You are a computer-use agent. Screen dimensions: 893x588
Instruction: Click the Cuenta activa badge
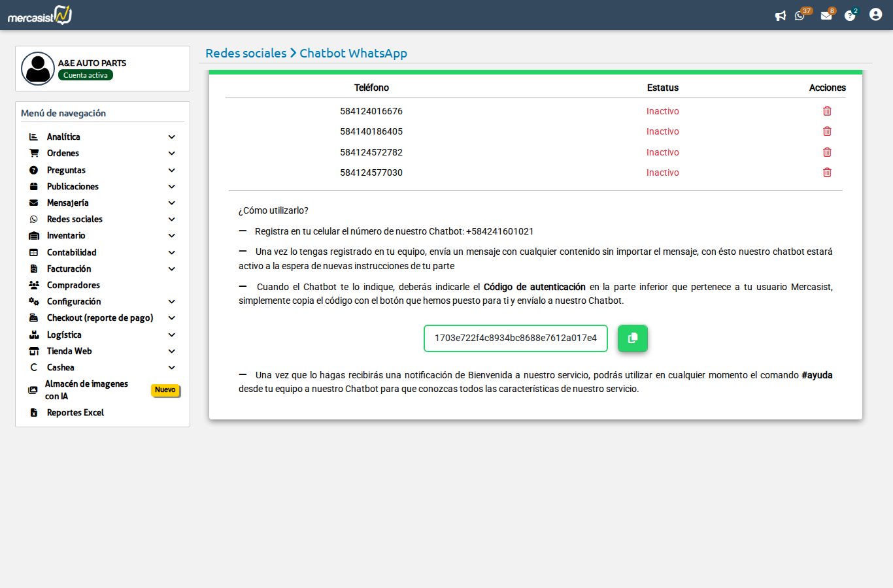(85, 75)
